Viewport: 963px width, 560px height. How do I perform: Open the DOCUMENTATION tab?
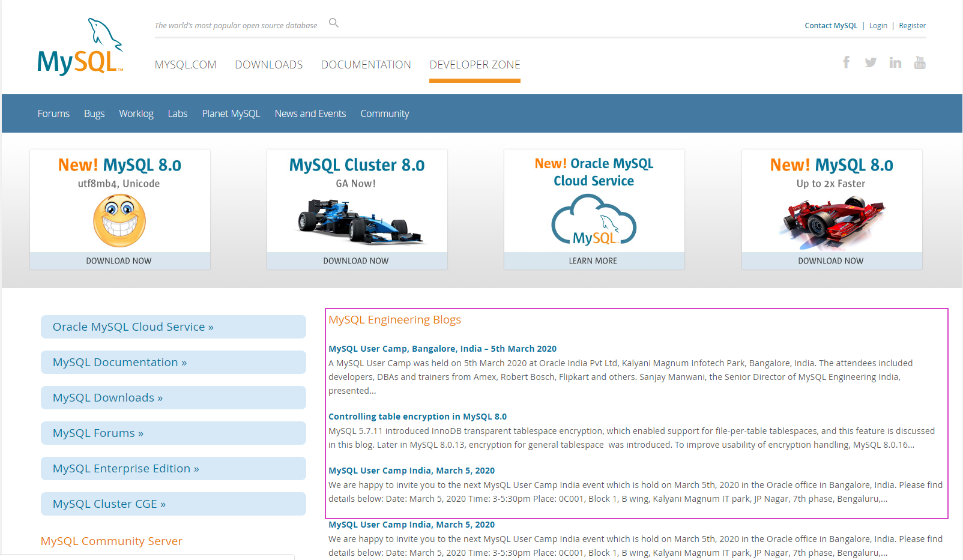coord(366,65)
